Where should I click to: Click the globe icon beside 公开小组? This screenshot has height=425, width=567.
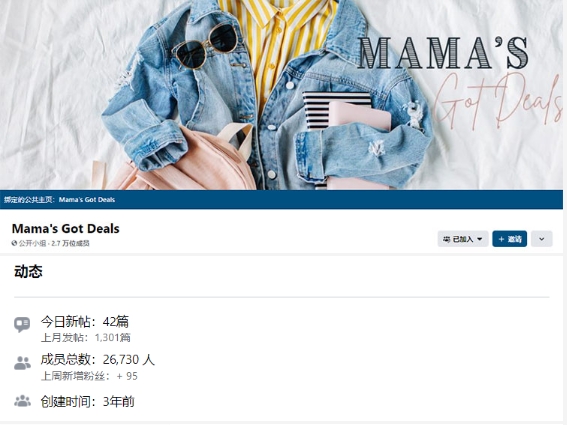tap(14, 243)
